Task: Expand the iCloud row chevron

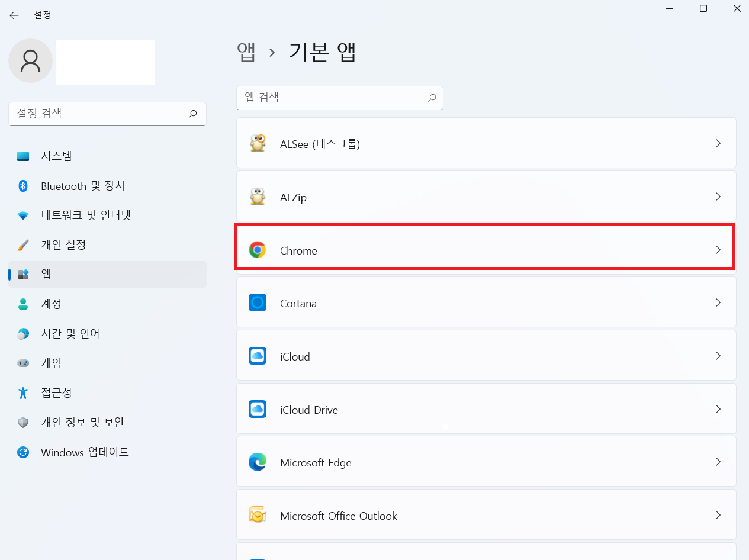Action: [x=718, y=356]
